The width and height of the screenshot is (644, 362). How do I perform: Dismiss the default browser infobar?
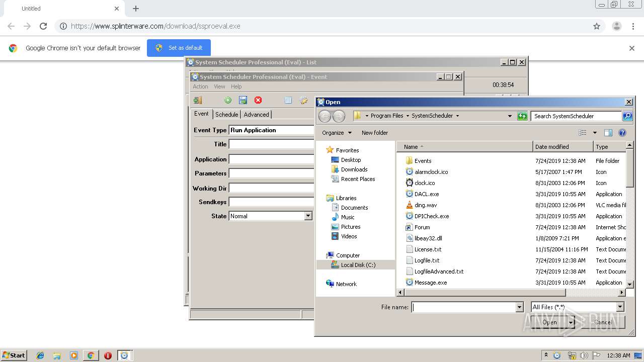click(632, 48)
